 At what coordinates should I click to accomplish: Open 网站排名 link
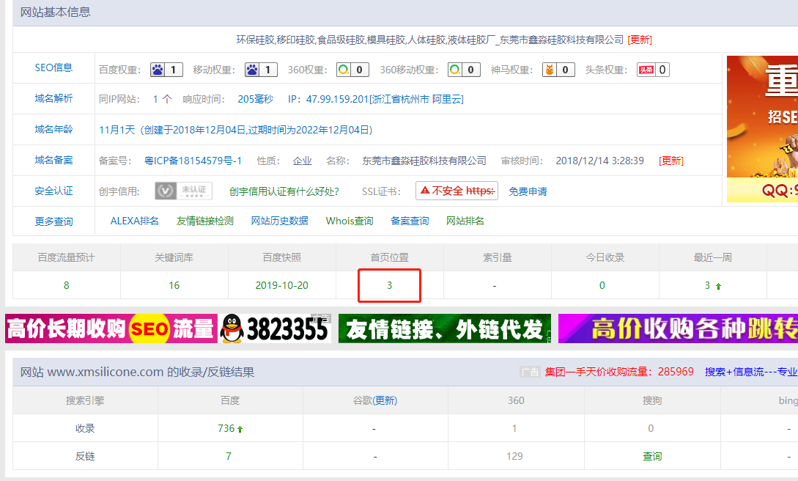point(465,221)
